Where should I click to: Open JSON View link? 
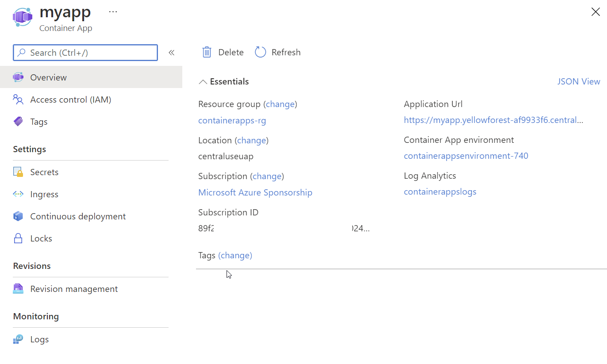pos(579,81)
